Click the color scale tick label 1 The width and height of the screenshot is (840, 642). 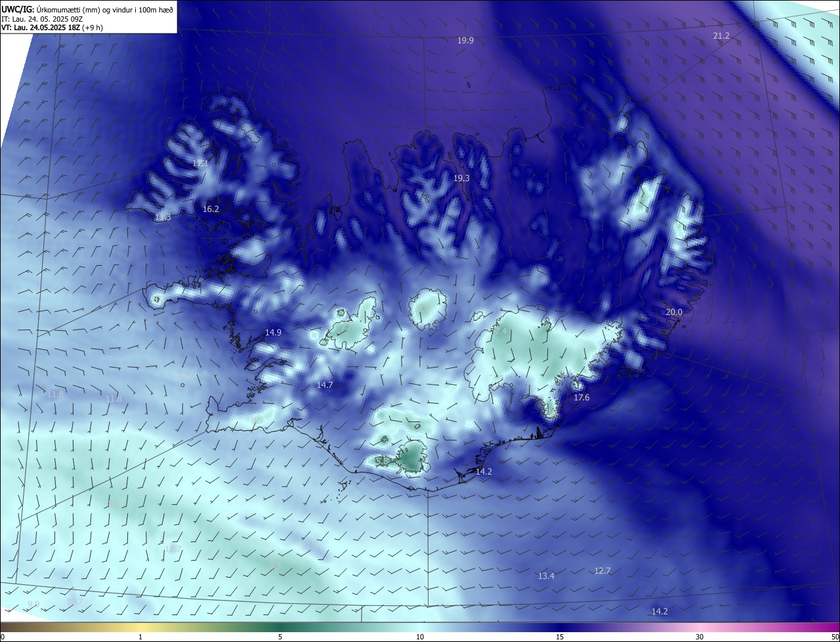point(140,637)
